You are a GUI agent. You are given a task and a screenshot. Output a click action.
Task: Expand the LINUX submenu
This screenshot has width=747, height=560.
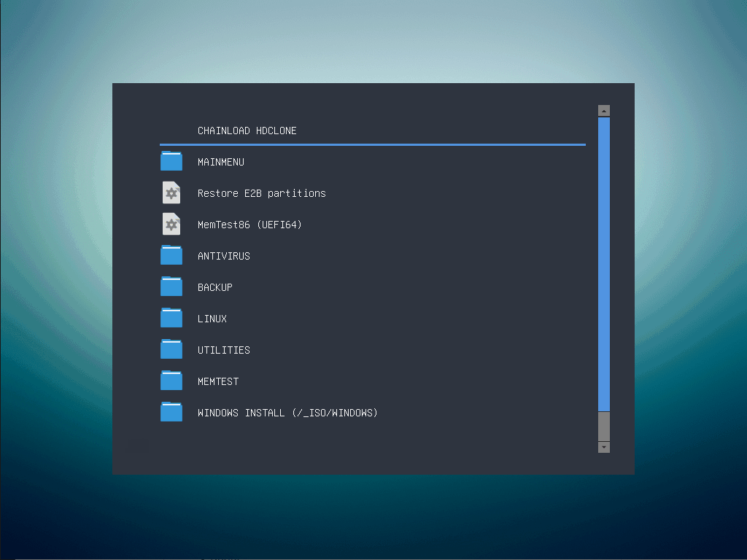point(212,319)
